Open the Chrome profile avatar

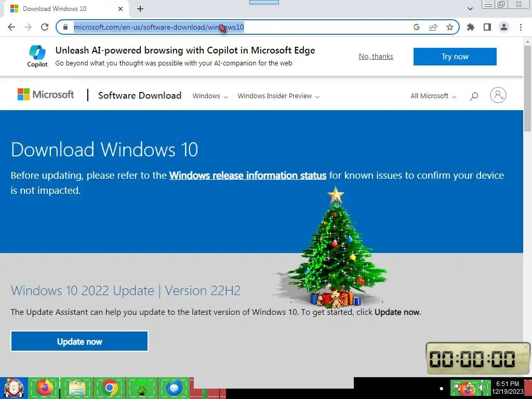click(504, 27)
